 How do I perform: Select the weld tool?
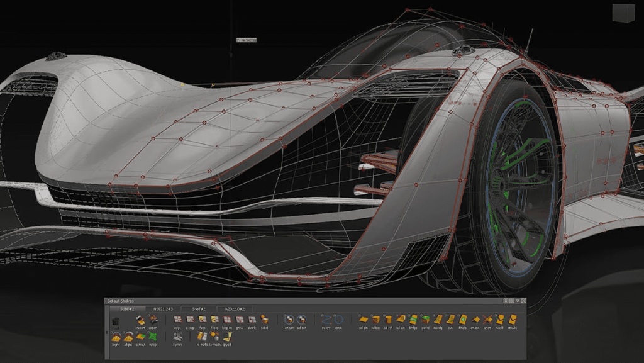(x=499, y=318)
